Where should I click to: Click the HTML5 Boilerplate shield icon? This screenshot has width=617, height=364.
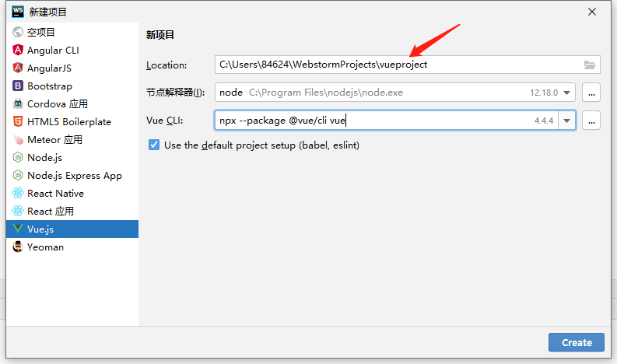(x=18, y=121)
